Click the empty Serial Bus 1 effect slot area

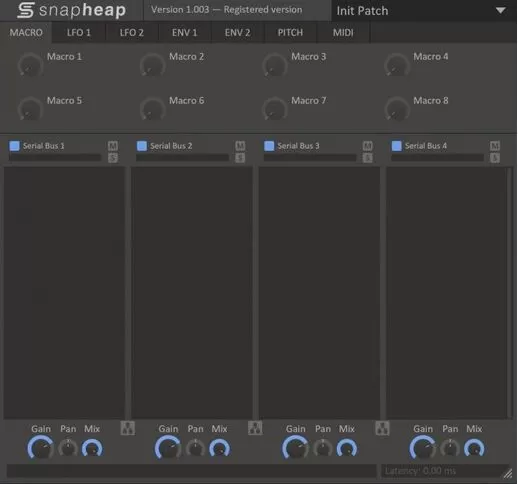coord(64,293)
